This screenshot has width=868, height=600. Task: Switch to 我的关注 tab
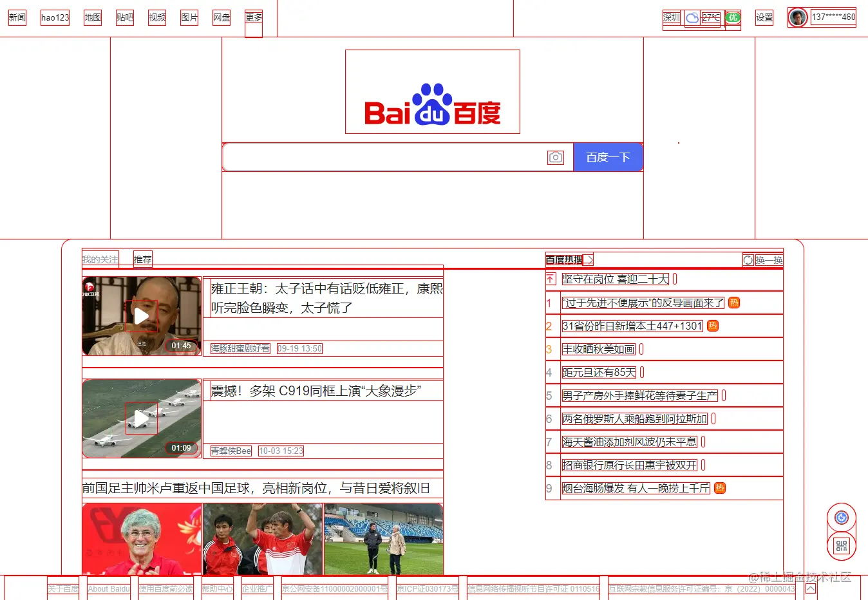100,259
